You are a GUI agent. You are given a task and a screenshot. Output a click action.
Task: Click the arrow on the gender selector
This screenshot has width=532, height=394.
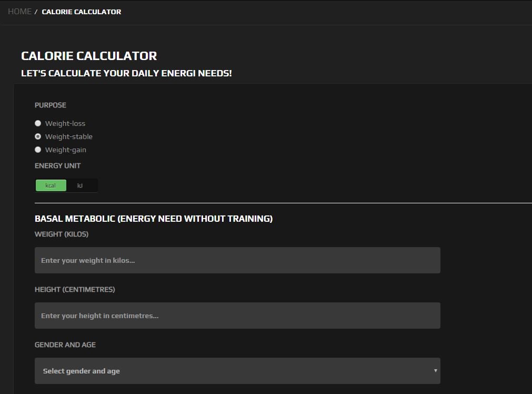click(x=435, y=371)
